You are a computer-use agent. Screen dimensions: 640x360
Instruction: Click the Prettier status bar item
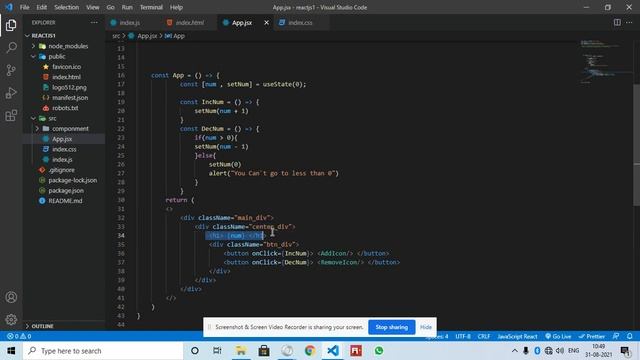pyautogui.click(x=591, y=336)
